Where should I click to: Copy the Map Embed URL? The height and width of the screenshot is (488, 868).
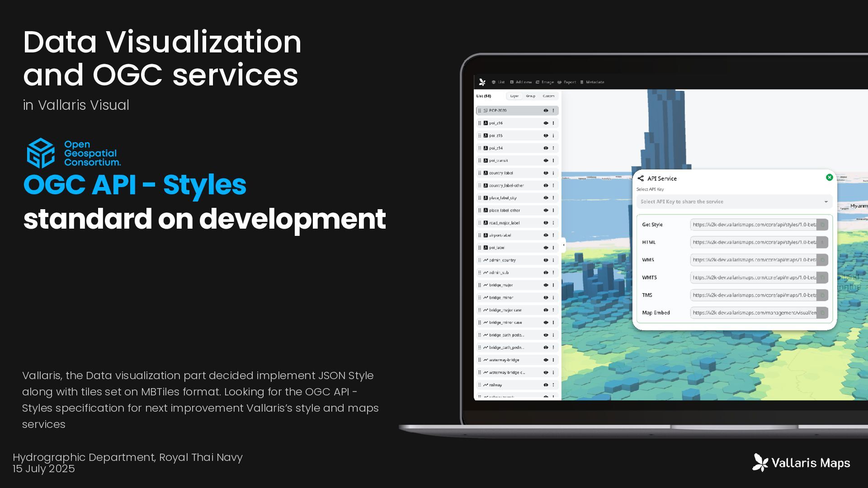(822, 313)
